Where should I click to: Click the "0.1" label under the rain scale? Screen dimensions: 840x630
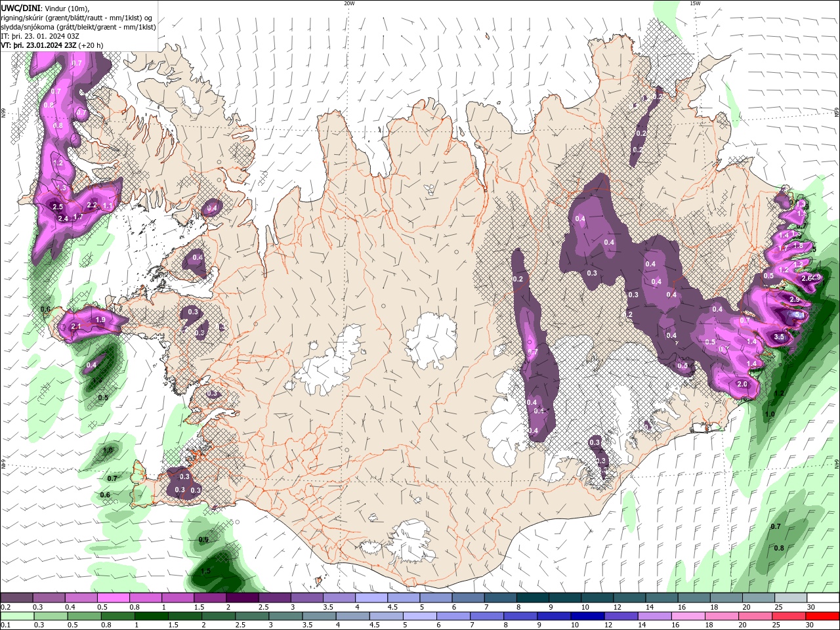5,625
